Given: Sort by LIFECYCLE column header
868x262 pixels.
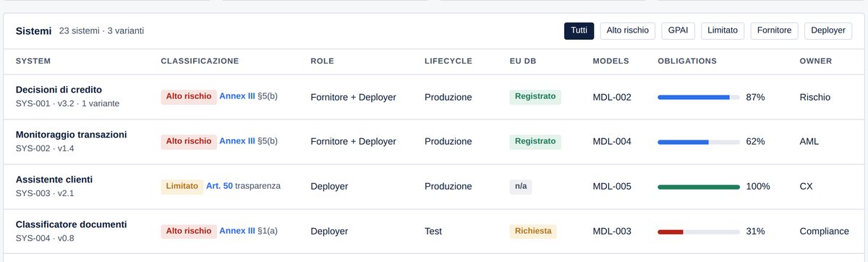Looking at the screenshot, I should [448, 61].
